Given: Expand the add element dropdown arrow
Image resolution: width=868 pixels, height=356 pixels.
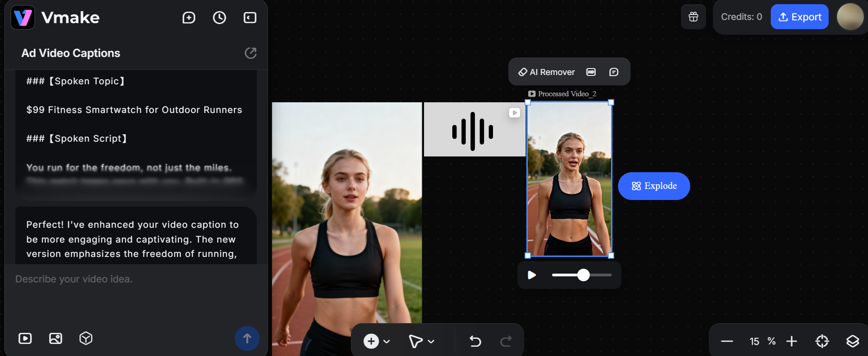Looking at the screenshot, I should [387, 342].
